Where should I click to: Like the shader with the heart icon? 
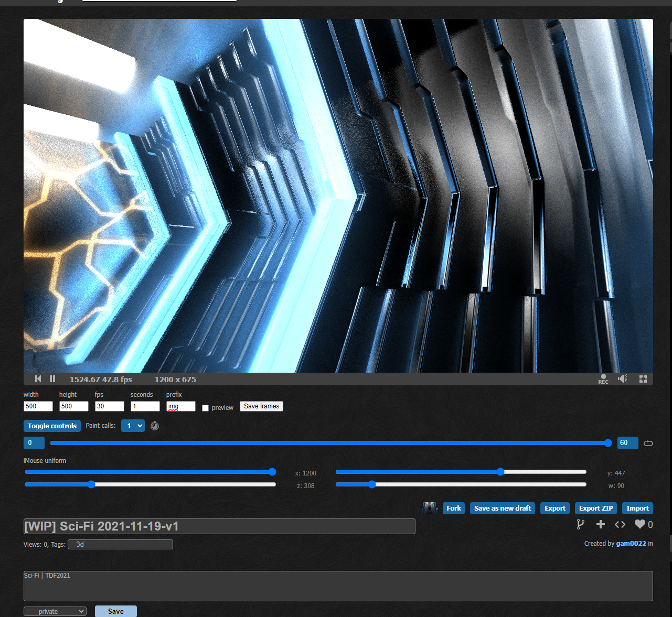coord(639,524)
